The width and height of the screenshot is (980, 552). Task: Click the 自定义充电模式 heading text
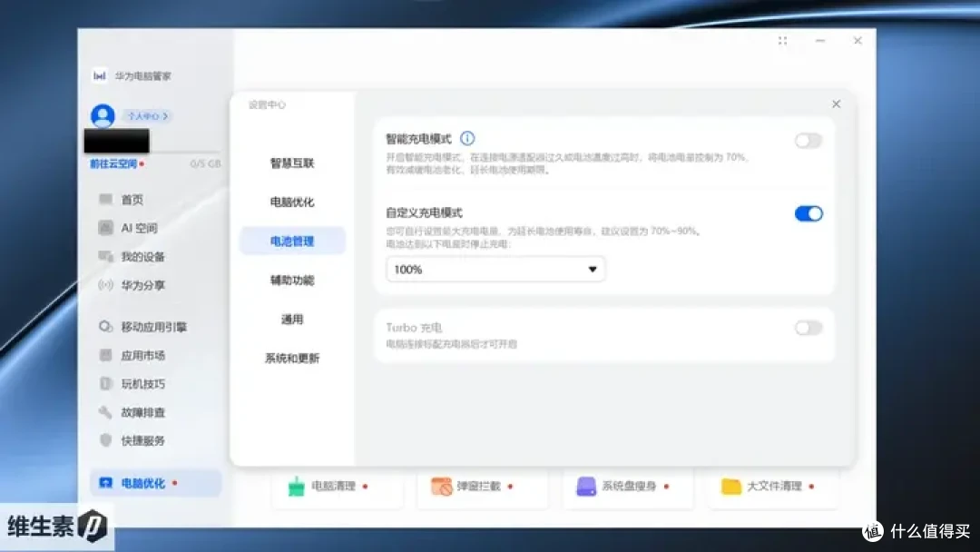pyautogui.click(x=424, y=212)
